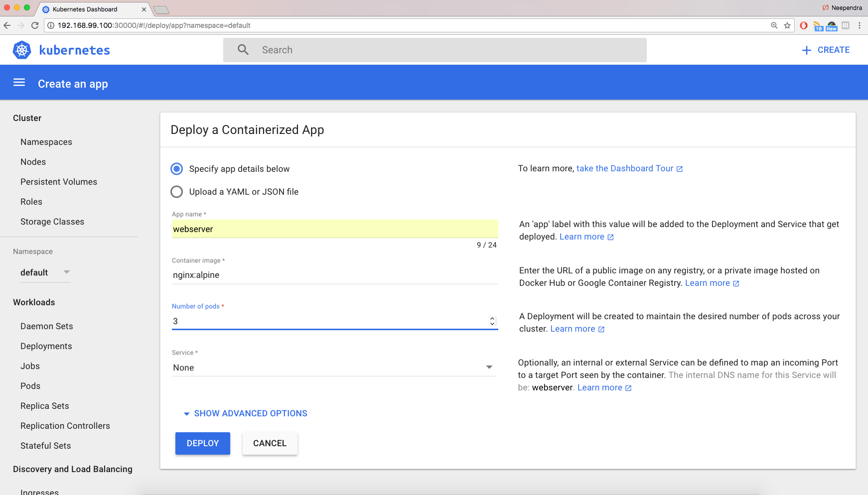Click the AdBlock extension icon
868x495 pixels.
click(803, 25)
